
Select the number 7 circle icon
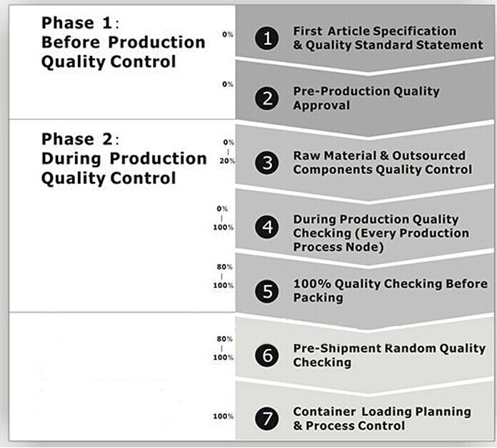coord(267,419)
